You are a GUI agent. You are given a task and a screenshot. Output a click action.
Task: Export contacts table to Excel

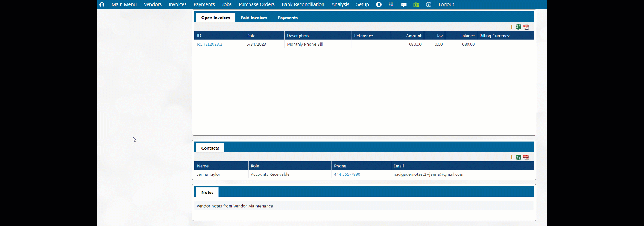click(518, 158)
